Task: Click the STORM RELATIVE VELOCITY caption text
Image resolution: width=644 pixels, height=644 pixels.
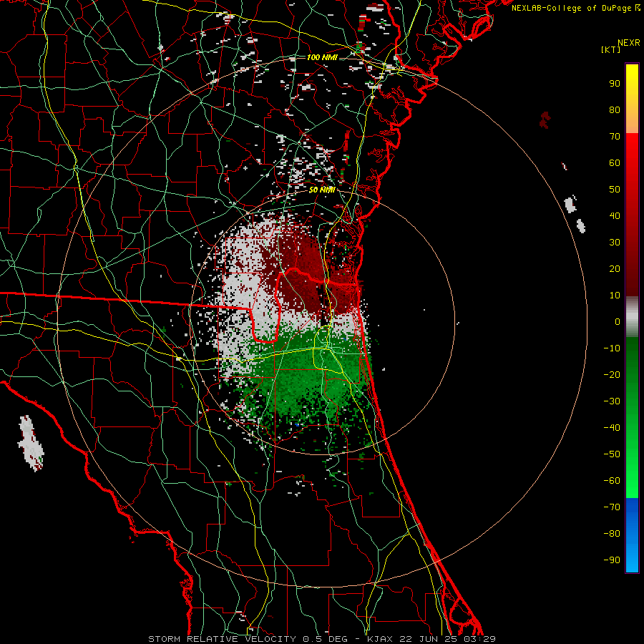Action: [222, 639]
